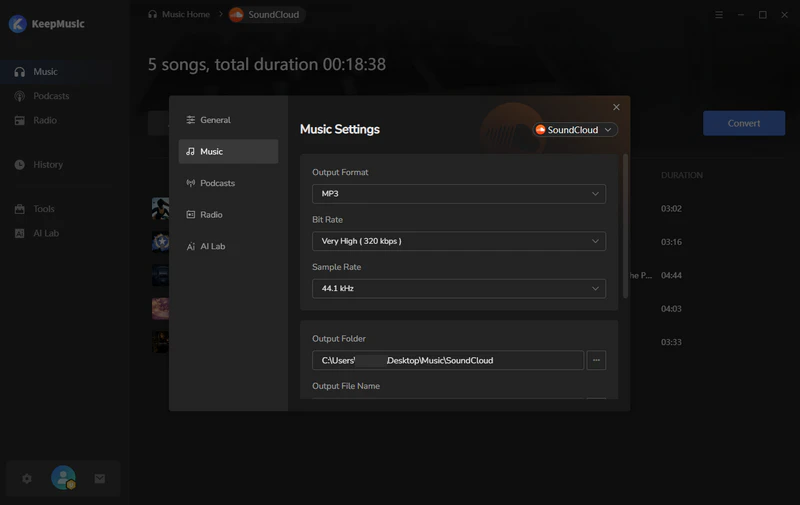
Task: Click the '5 songs, total duration' heading
Action: [267, 64]
